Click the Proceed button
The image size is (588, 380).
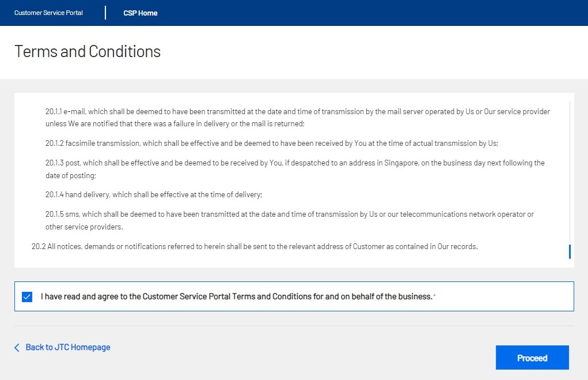(x=532, y=358)
